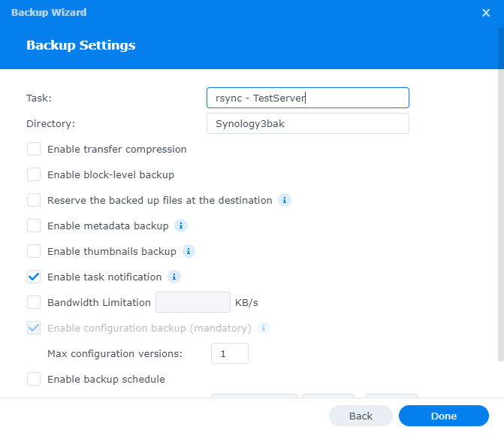
Task: Click the Bandwidth Limitation KB/s field
Action: 192,302
